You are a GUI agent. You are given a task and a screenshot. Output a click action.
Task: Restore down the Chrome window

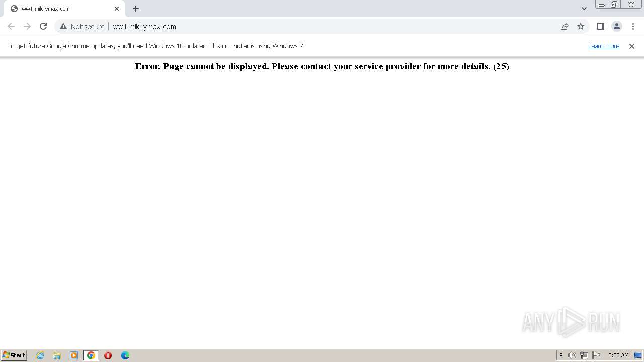pos(614,5)
